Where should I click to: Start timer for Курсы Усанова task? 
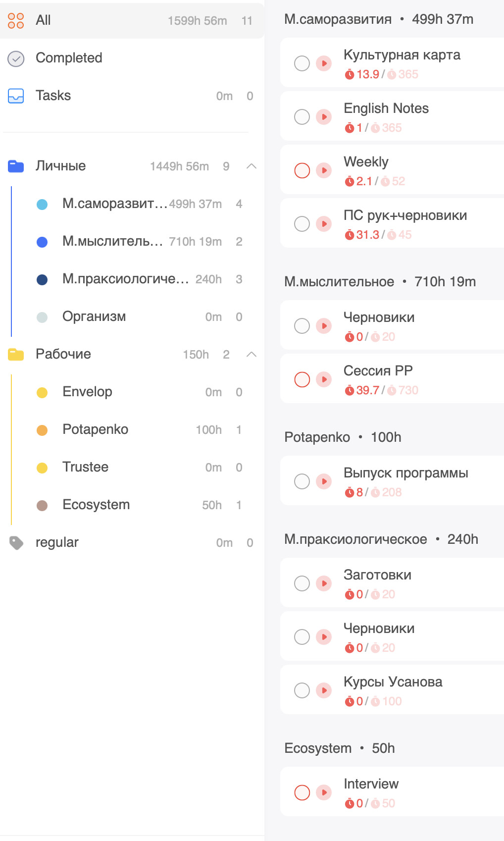[324, 690]
